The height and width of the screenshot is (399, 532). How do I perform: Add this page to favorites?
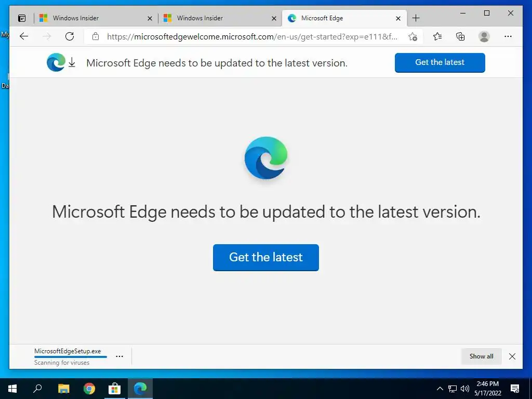coord(413,37)
